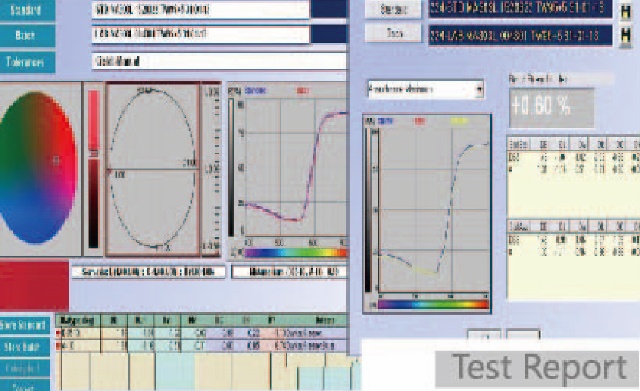This screenshot has width=640, height=391.
Task: Click the grey Batch button in right dialog
Action: 393,33
